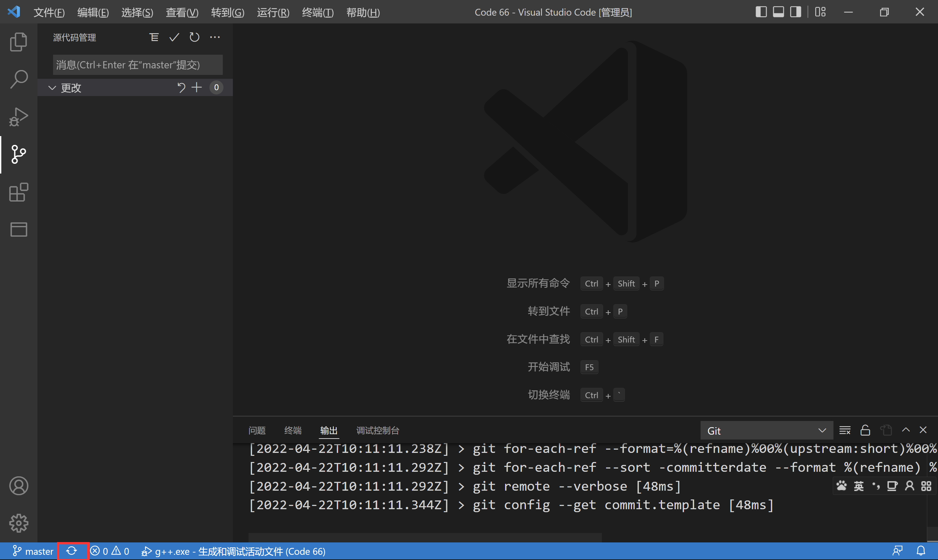The height and width of the screenshot is (560, 938).
Task: Toggle the bottom panel layout button
Action: click(778, 12)
